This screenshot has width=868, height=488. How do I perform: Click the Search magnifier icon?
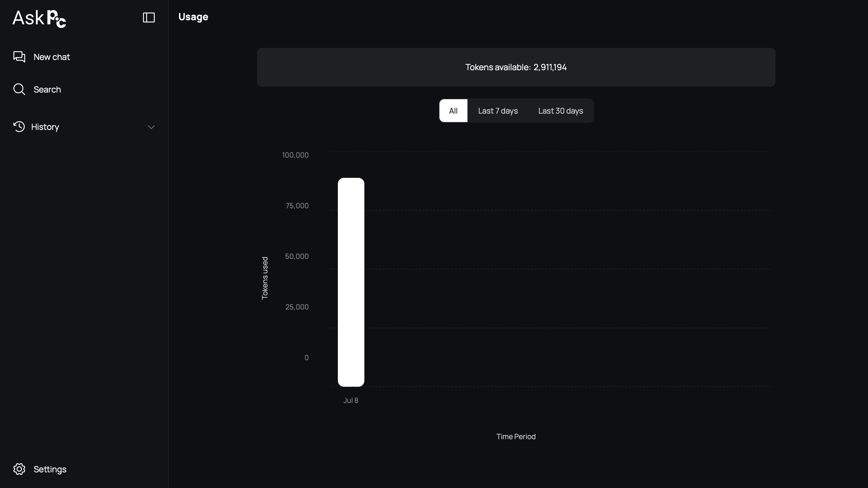click(19, 89)
